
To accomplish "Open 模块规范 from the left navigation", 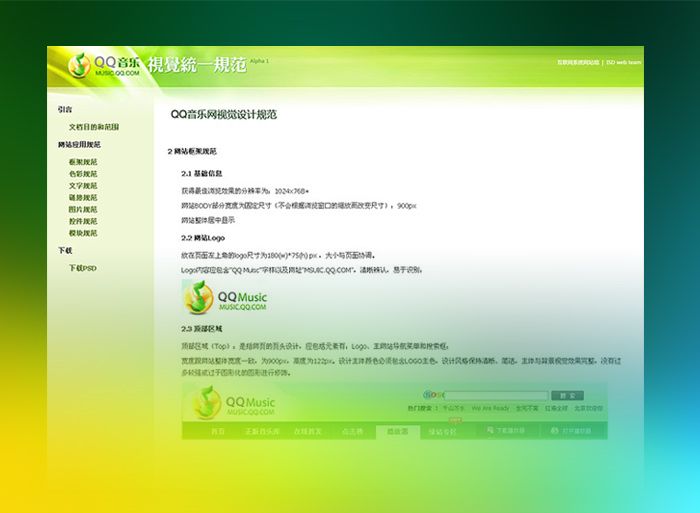I will tap(83, 233).
